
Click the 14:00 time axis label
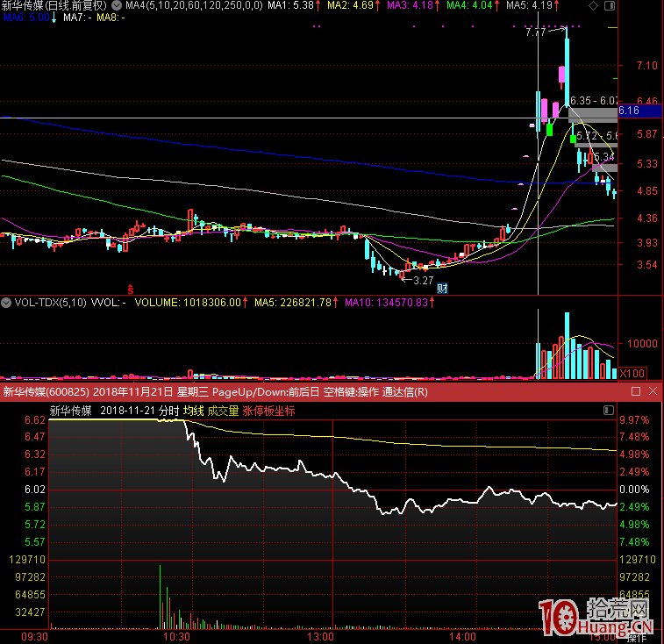(462, 637)
